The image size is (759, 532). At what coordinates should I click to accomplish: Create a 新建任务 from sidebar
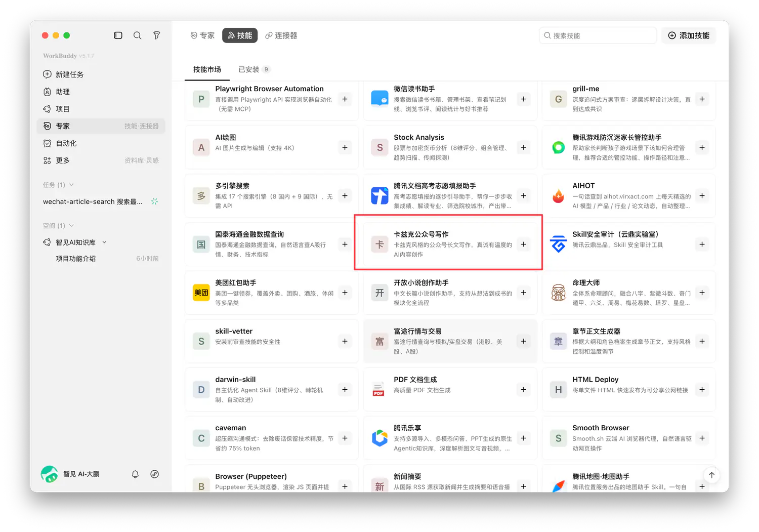coord(101,74)
